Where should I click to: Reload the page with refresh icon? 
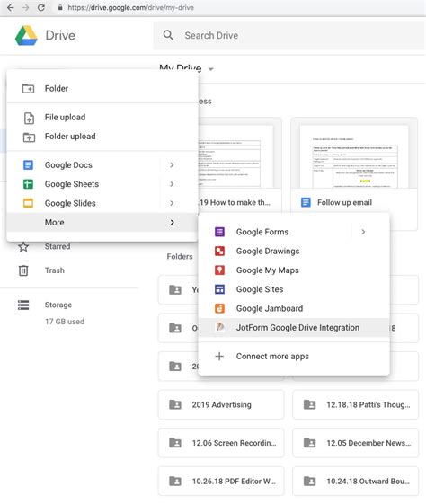click(x=41, y=7)
